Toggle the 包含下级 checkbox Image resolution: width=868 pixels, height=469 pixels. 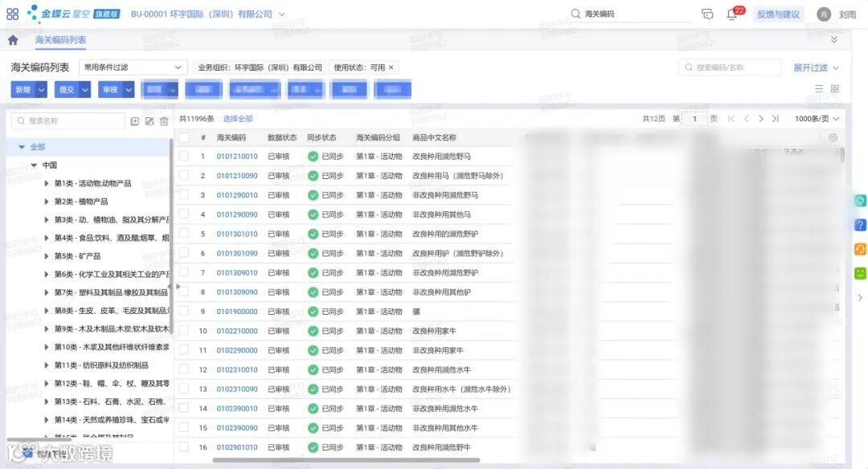[27, 454]
